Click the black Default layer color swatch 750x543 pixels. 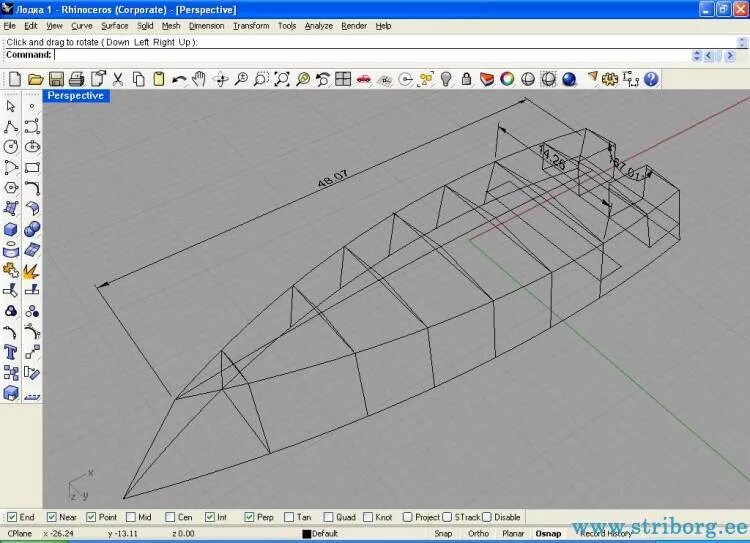307,534
